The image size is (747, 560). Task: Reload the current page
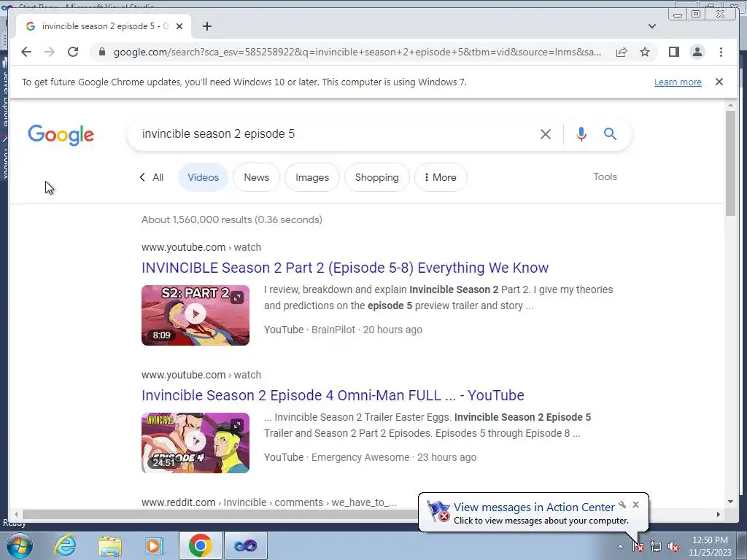pyautogui.click(x=73, y=52)
